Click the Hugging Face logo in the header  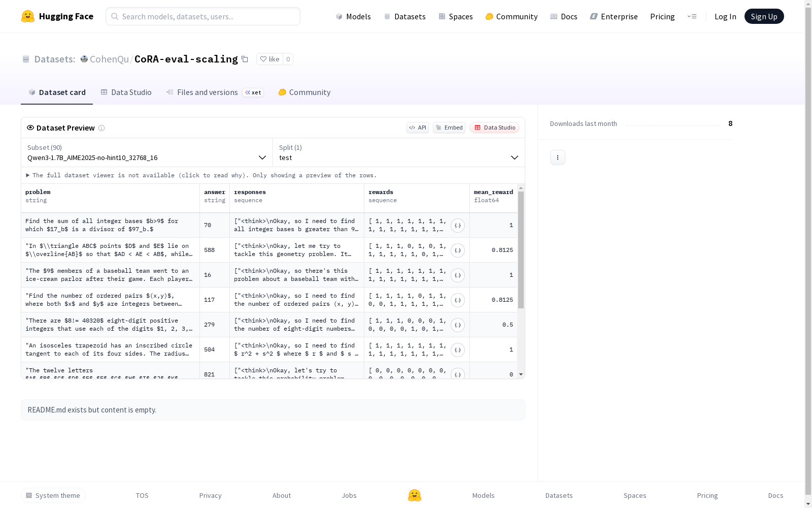pyautogui.click(x=57, y=16)
